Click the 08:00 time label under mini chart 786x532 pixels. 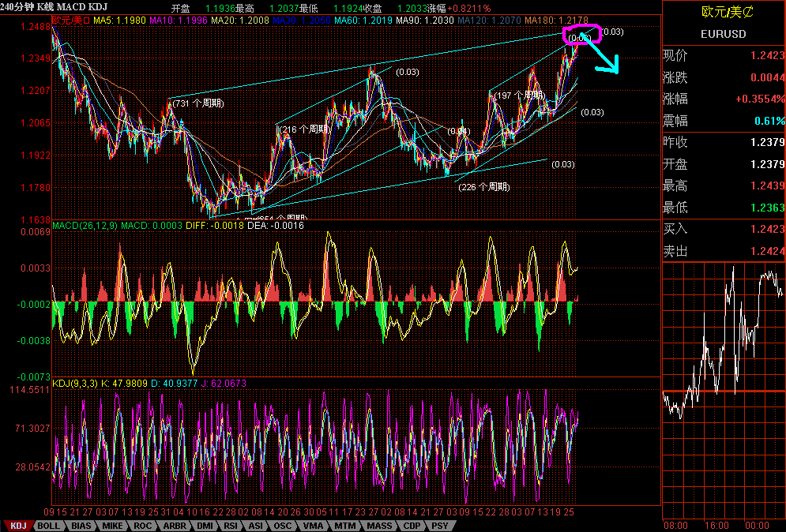pyautogui.click(x=675, y=526)
